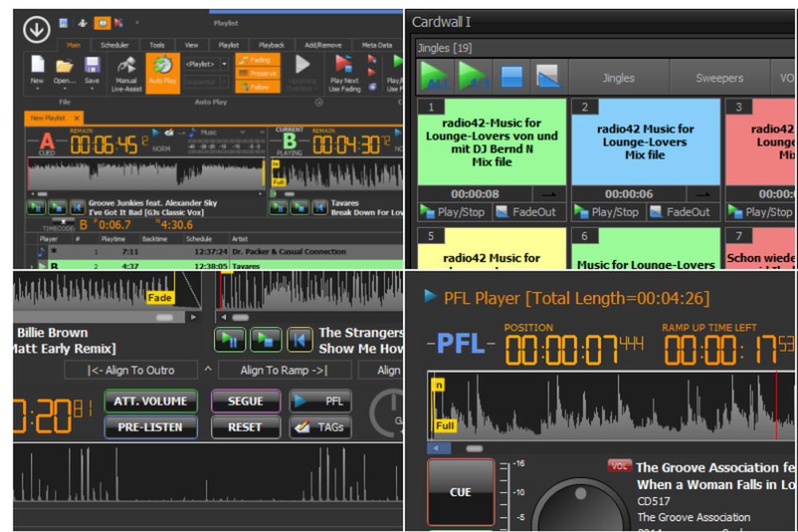This screenshot has height=532, width=798.
Task: Click SEGUE button
Action: 245,401
